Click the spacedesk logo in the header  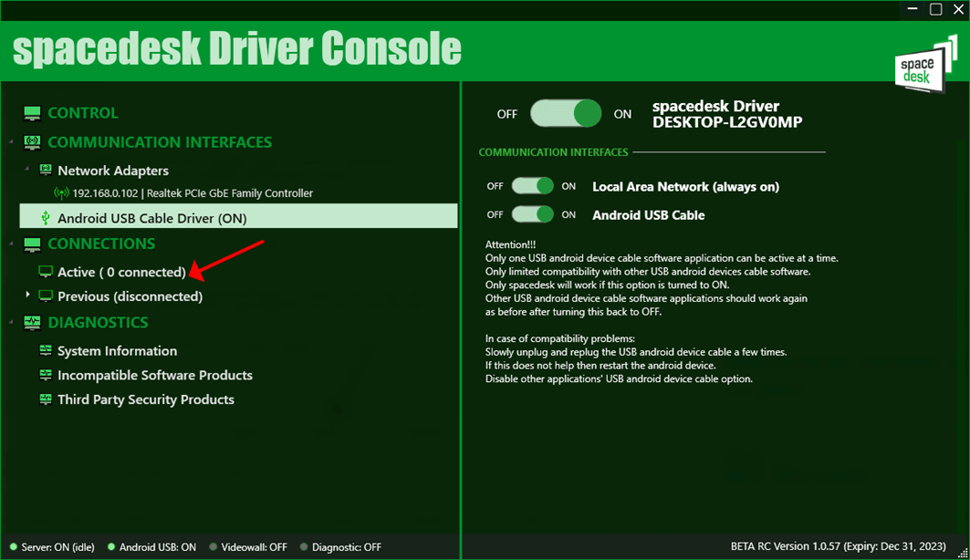pyautogui.click(x=925, y=65)
